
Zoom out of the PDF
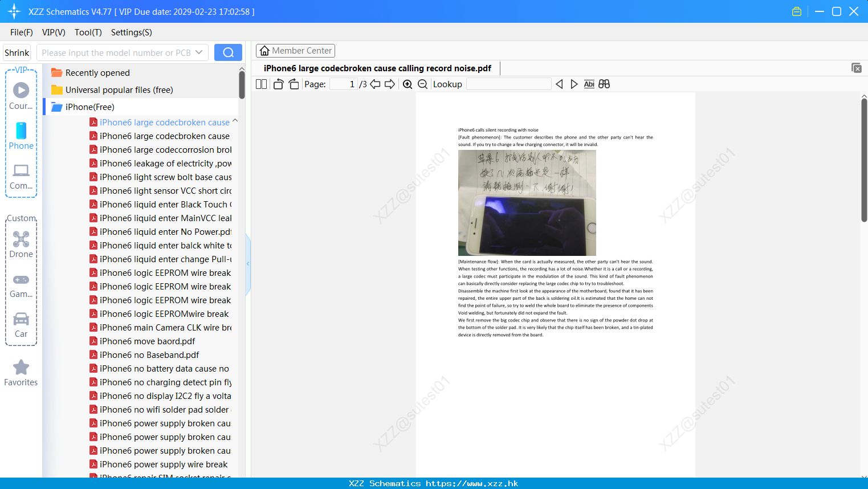coord(423,84)
